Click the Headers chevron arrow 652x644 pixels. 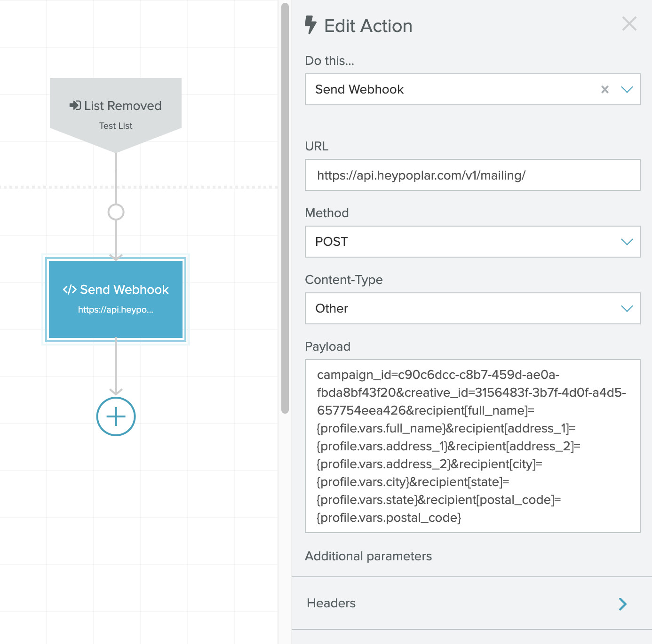pos(623,604)
